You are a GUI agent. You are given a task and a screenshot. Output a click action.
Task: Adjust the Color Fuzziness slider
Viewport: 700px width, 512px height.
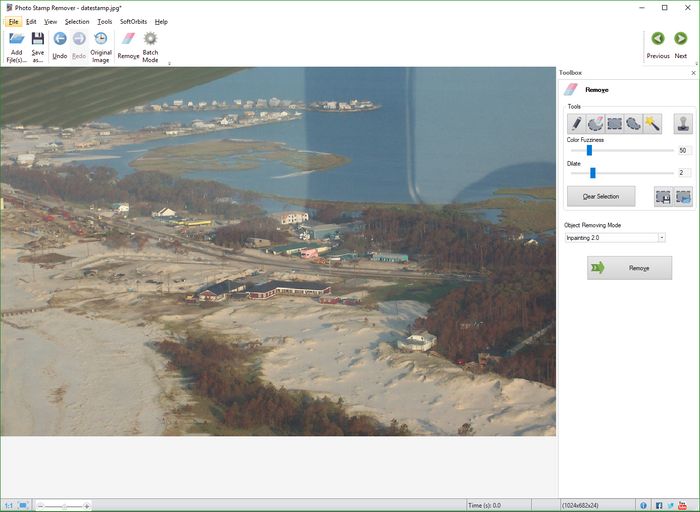(589, 150)
